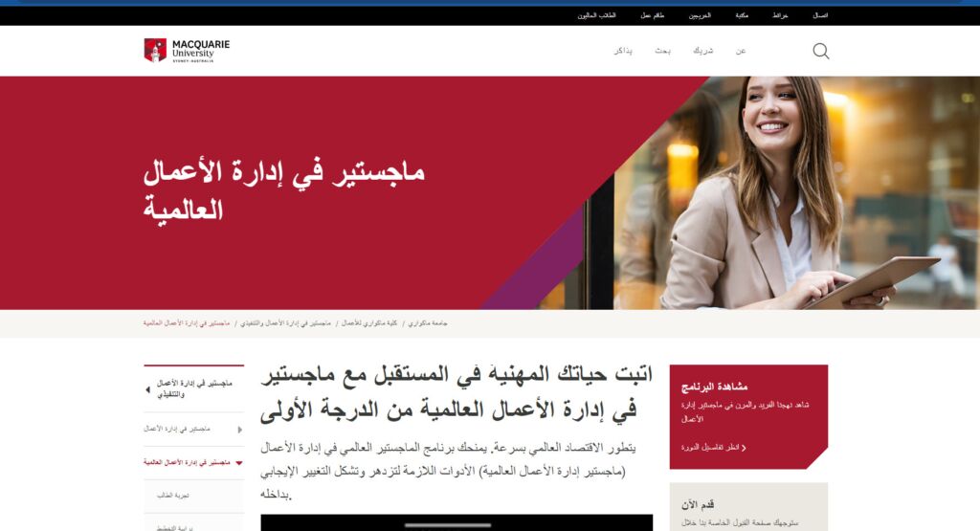Open the 'بحث' main navigation menu
Viewport: 980px width, 531px height.
662,51
